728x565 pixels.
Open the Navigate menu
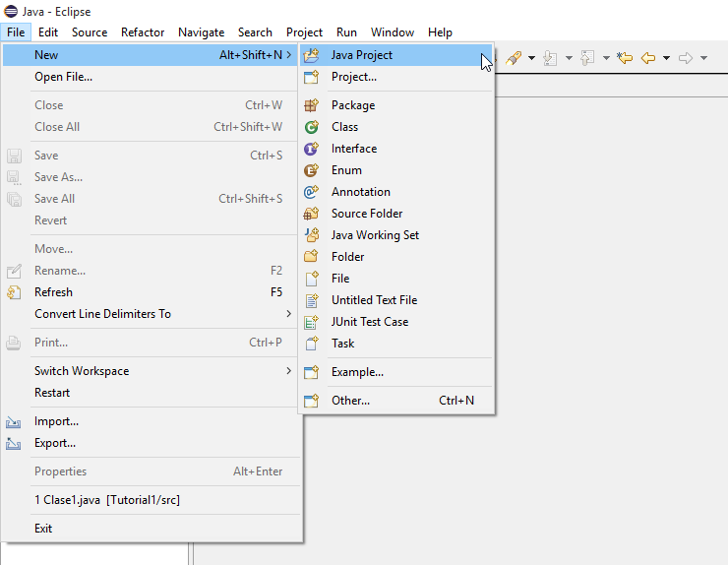pyautogui.click(x=201, y=32)
